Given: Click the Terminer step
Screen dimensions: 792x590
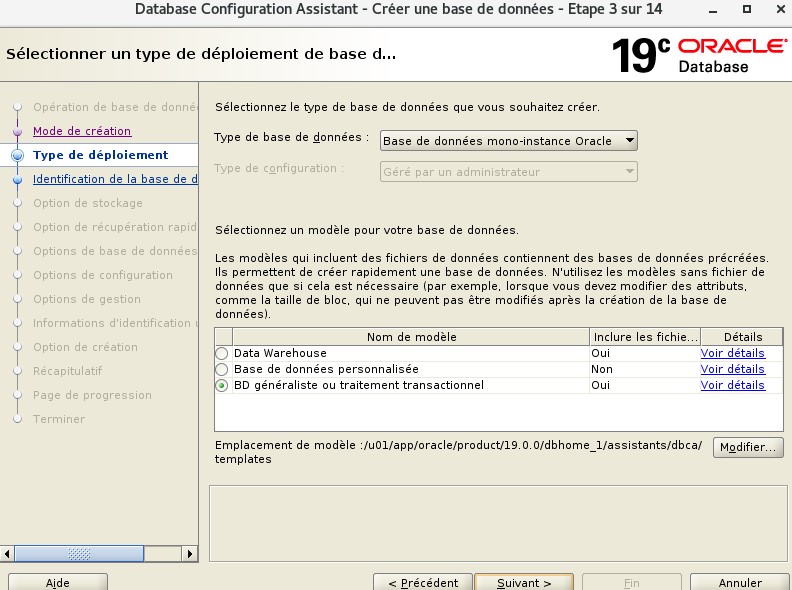Looking at the screenshot, I should pos(59,419).
